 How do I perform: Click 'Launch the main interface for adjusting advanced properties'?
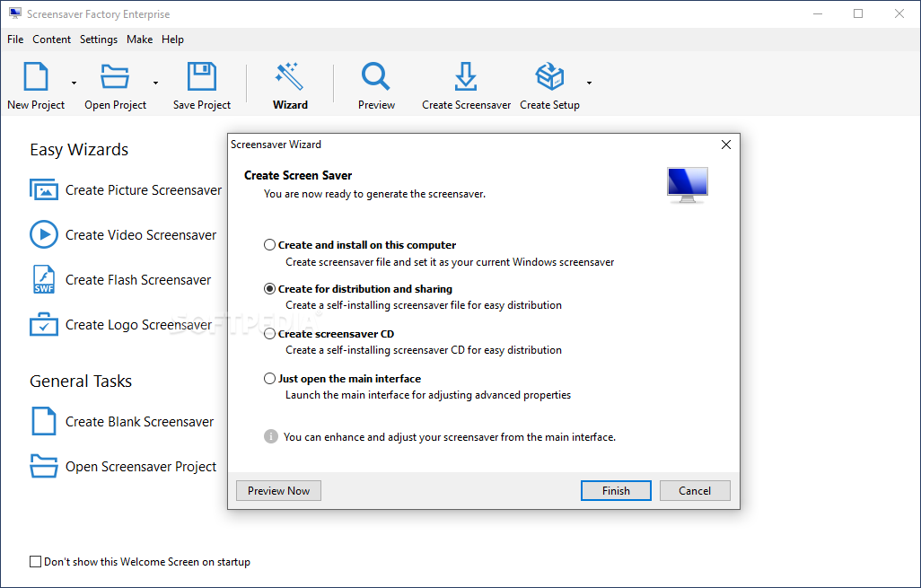tap(428, 395)
